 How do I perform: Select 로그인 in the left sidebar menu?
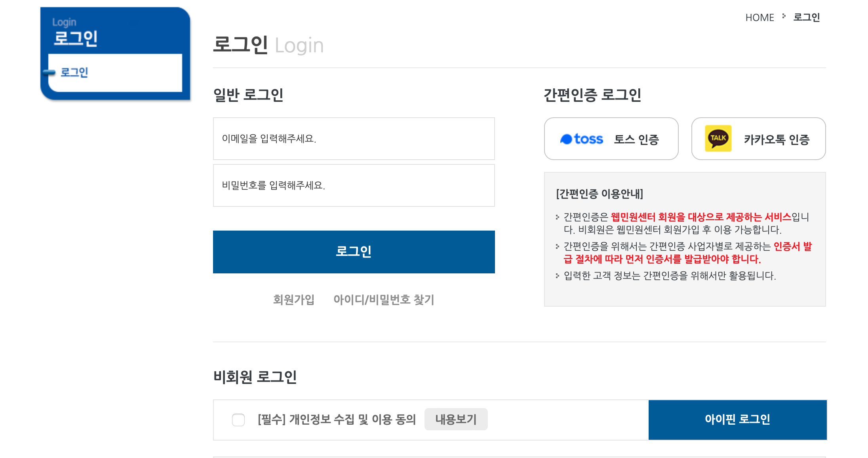[74, 72]
